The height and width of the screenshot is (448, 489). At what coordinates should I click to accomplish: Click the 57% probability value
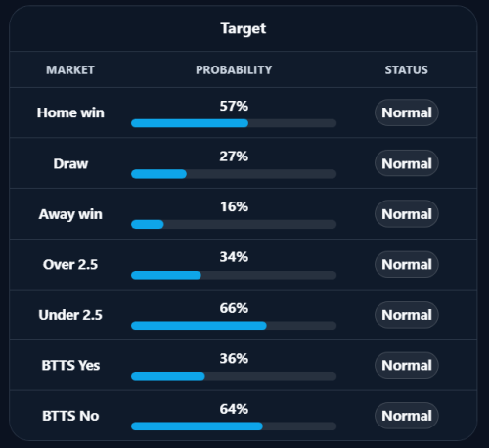click(x=234, y=106)
